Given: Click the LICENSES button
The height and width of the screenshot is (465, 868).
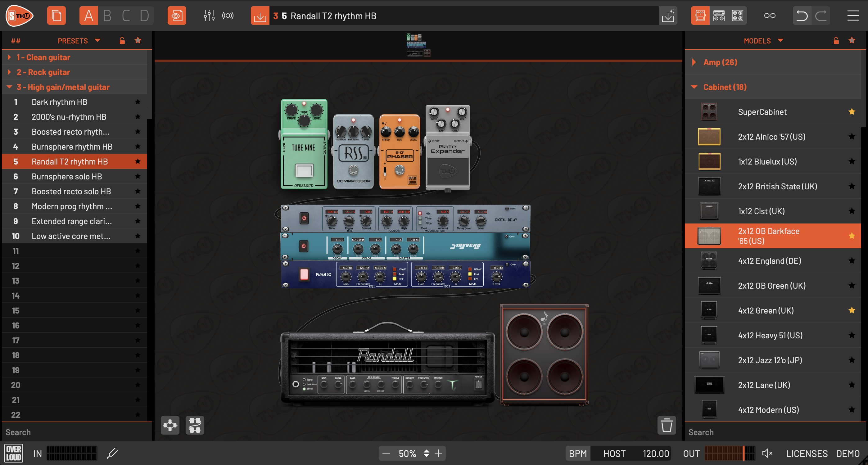Looking at the screenshot, I should 807,453.
